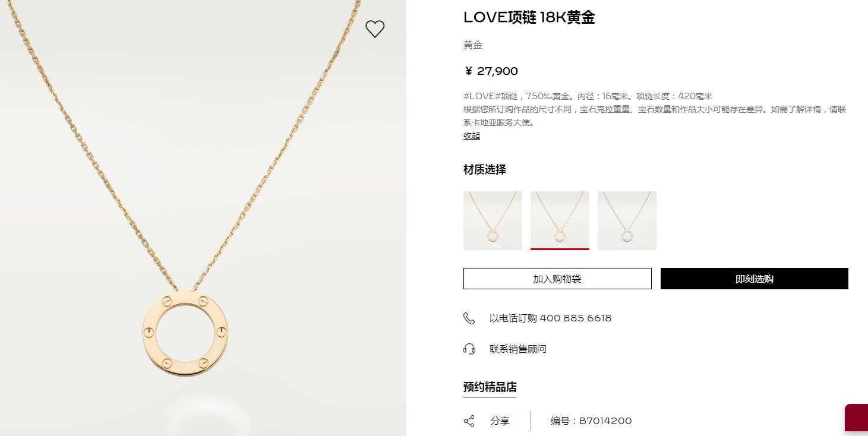This screenshot has width=868, height=436.
Task: Click the telephone handset icon
Action: [469, 318]
